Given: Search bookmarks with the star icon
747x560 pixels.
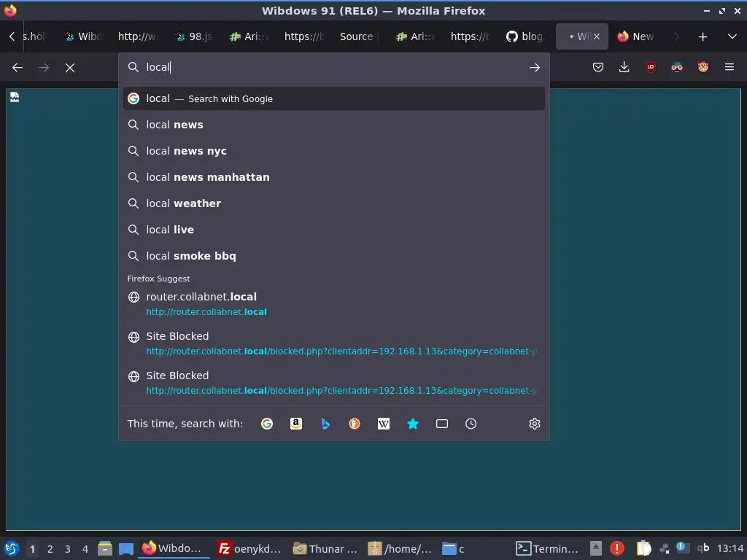Looking at the screenshot, I should click(413, 424).
